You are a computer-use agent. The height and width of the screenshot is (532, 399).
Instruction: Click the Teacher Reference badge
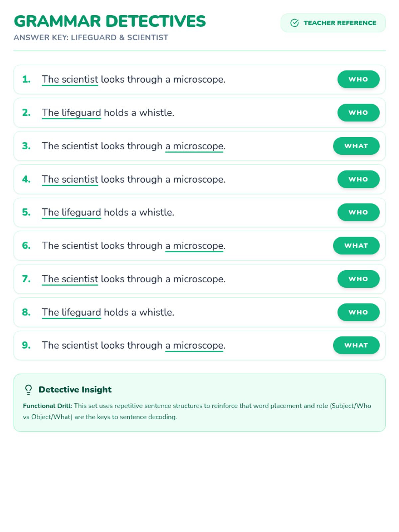[333, 23]
